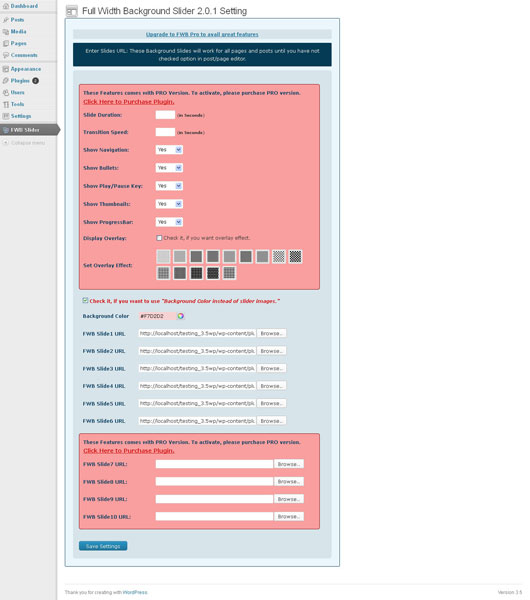The width and height of the screenshot is (530, 600).
Task: Open the Show Navigation dropdown
Action: (169, 150)
